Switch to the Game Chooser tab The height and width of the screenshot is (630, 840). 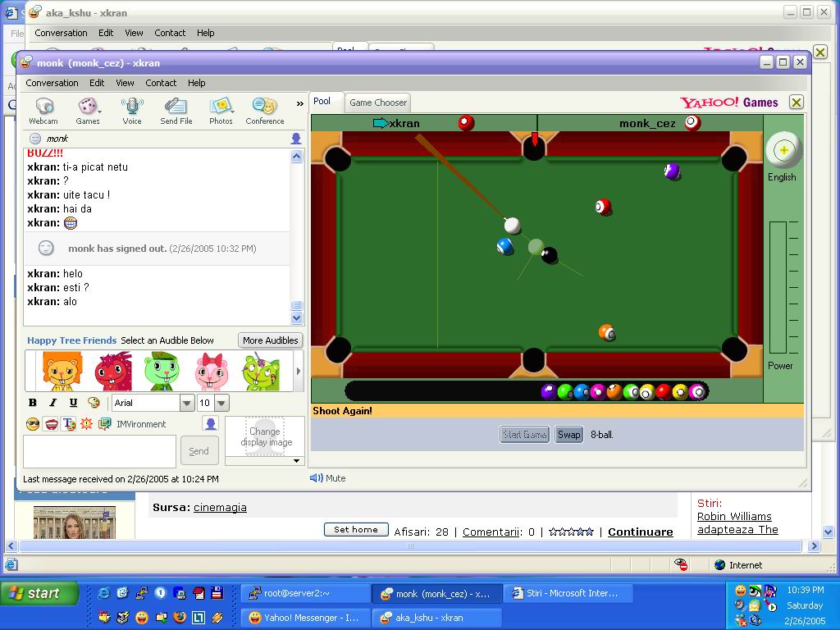point(378,103)
